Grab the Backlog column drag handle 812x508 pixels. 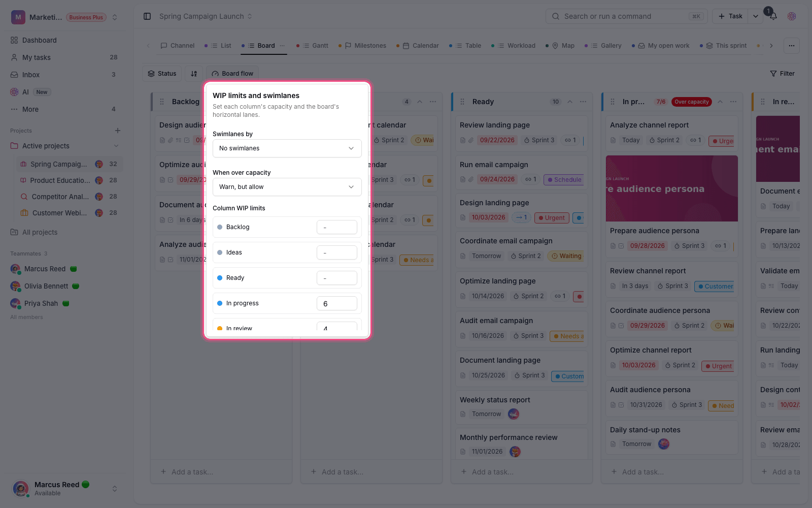pos(162,102)
